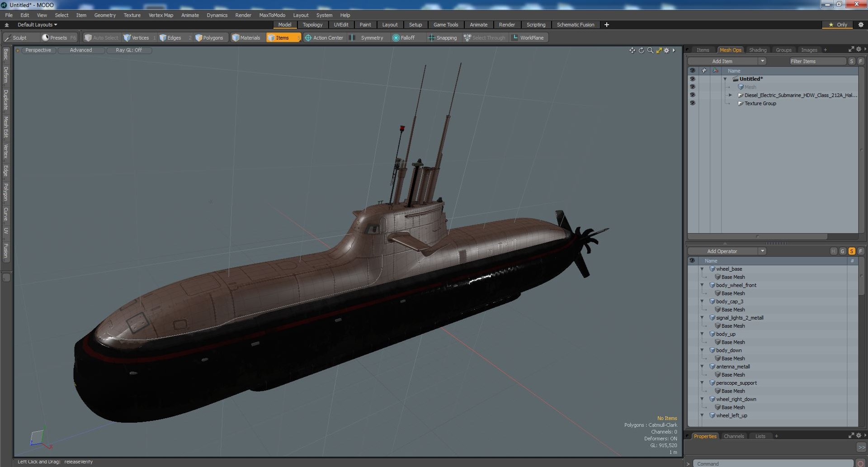
Task: Toggle Auto Select mode
Action: (x=101, y=38)
